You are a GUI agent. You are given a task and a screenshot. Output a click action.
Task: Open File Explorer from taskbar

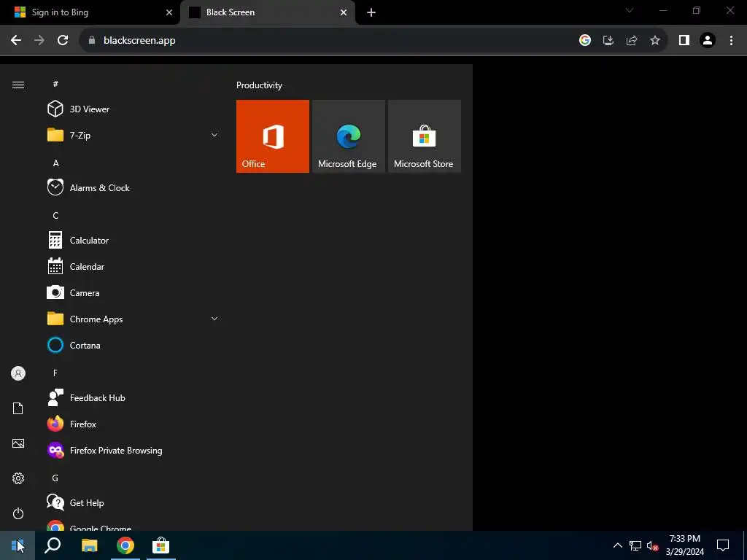(x=89, y=545)
